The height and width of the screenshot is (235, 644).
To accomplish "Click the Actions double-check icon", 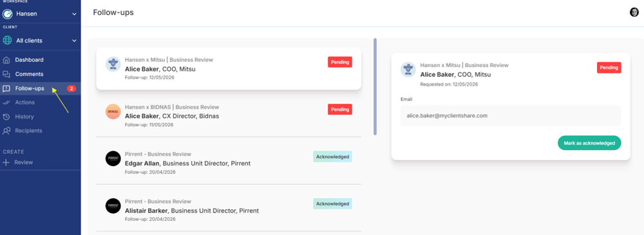I will pyautogui.click(x=6, y=102).
